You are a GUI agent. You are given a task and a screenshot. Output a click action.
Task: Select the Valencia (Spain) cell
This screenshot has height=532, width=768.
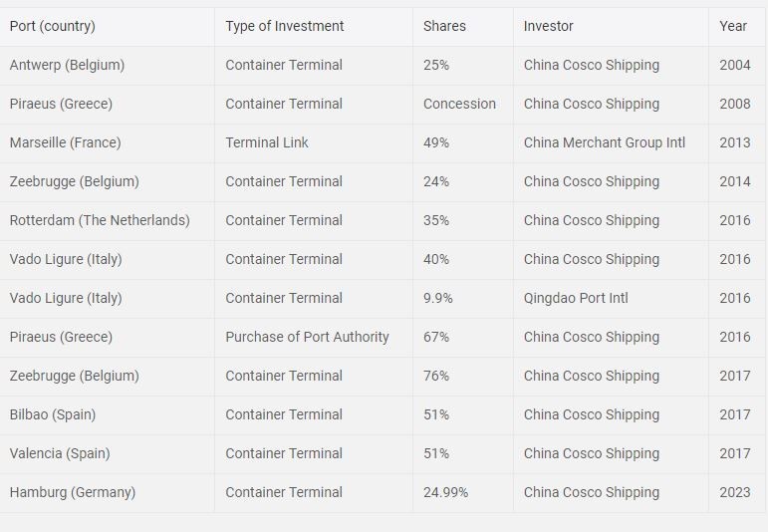(x=60, y=453)
